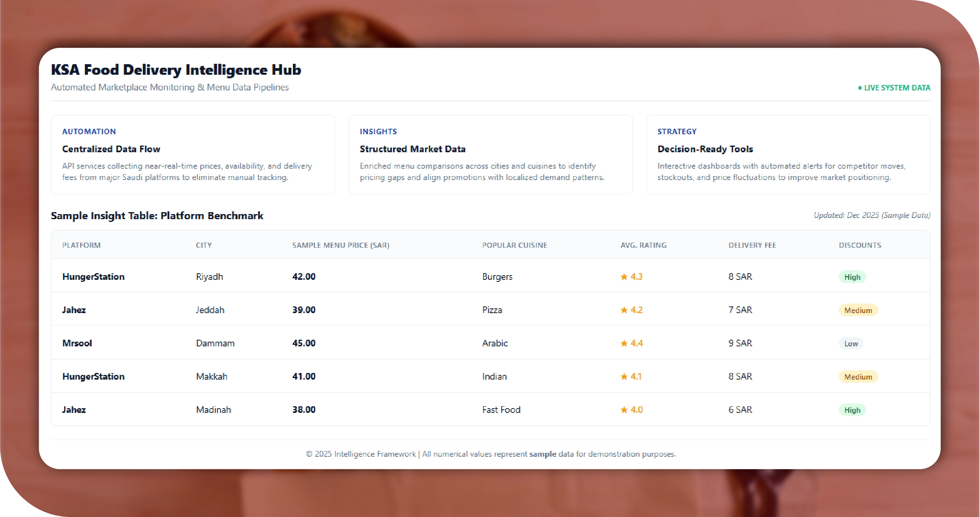Click the star icon in Jahez Jeddah row
Image resolution: width=980 pixels, height=517 pixels.
tap(624, 310)
